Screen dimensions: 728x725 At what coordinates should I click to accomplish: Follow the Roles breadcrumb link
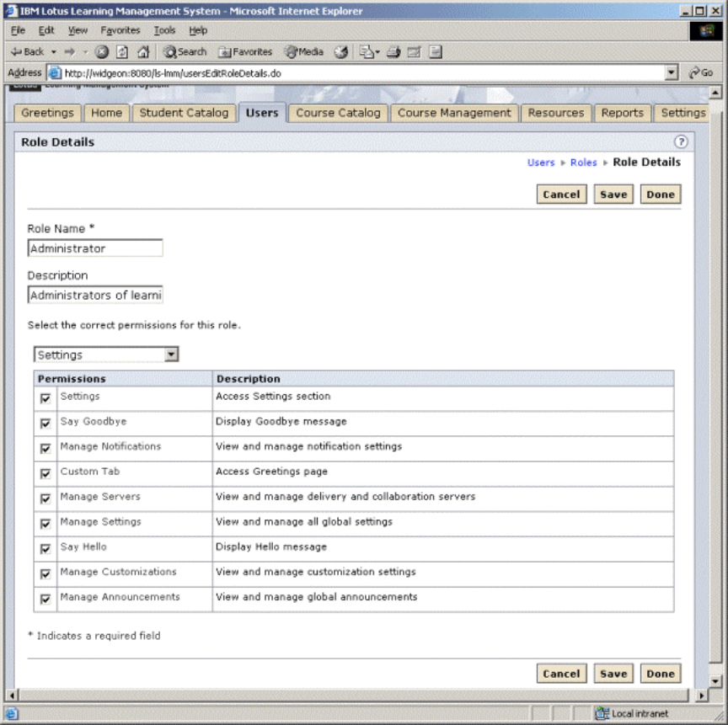583,163
